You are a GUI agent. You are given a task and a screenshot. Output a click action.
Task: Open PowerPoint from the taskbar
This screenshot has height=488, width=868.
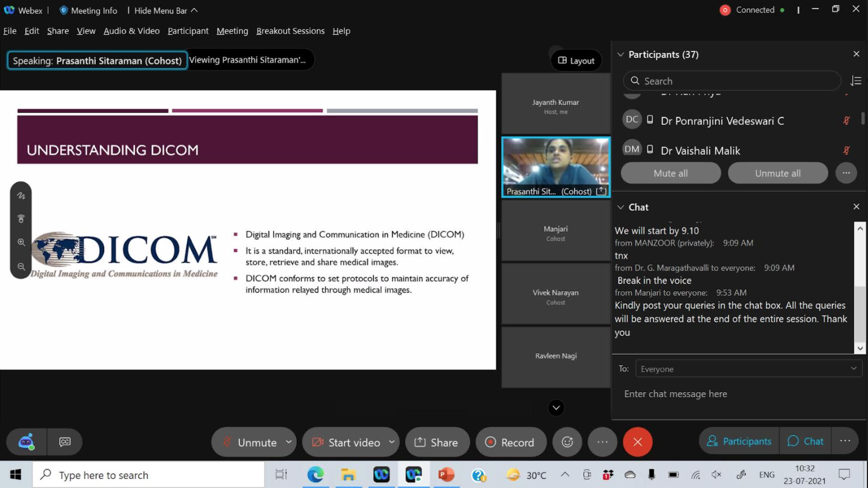coord(447,474)
